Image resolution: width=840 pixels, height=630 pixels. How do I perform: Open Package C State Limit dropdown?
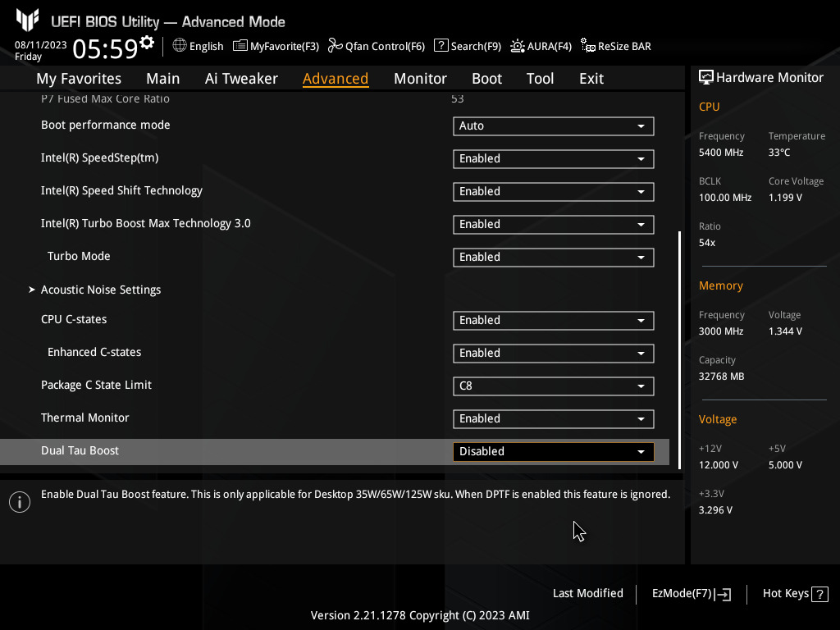pyautogui.click(x=554, y=386)
